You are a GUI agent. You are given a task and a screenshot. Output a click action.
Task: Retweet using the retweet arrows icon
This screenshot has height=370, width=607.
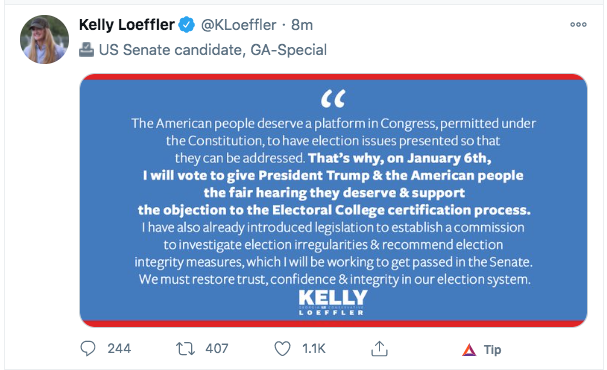coord(185,349)
